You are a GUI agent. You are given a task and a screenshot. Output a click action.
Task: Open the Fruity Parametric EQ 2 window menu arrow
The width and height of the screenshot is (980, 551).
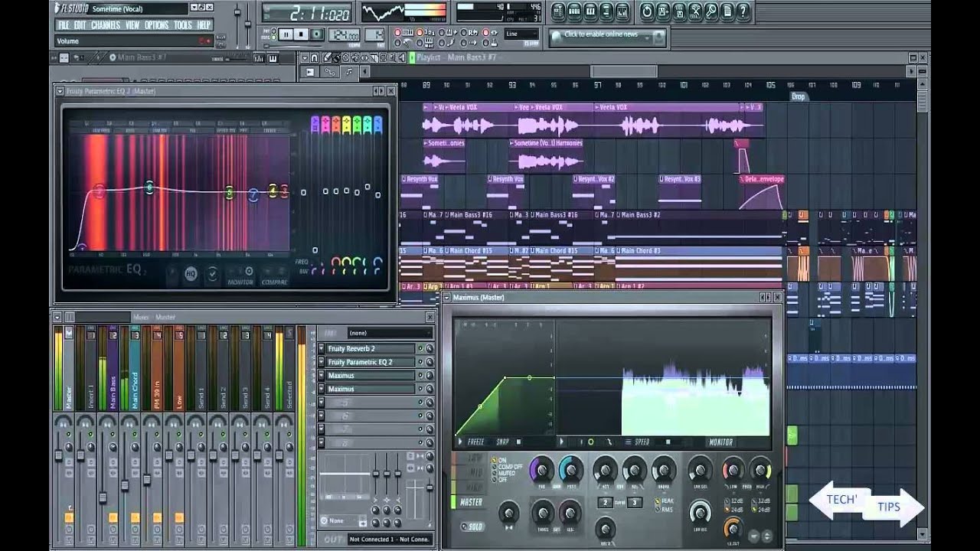(x=60, y=90)
